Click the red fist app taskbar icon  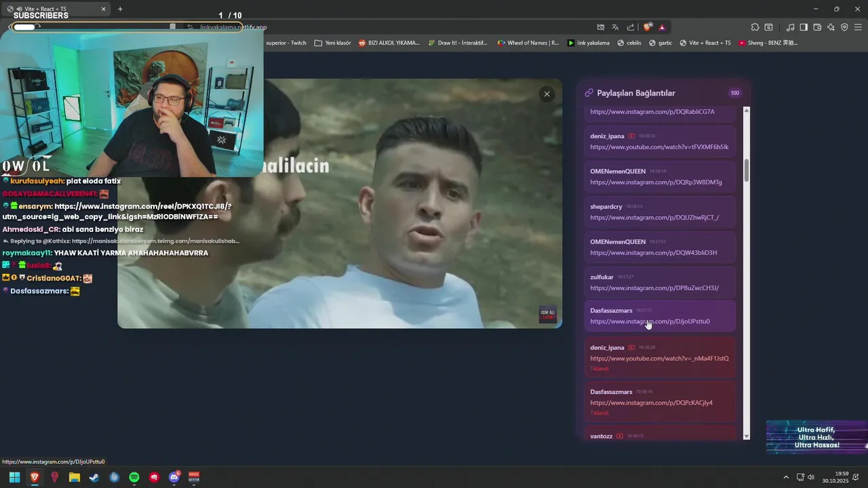tap(154, 477)
